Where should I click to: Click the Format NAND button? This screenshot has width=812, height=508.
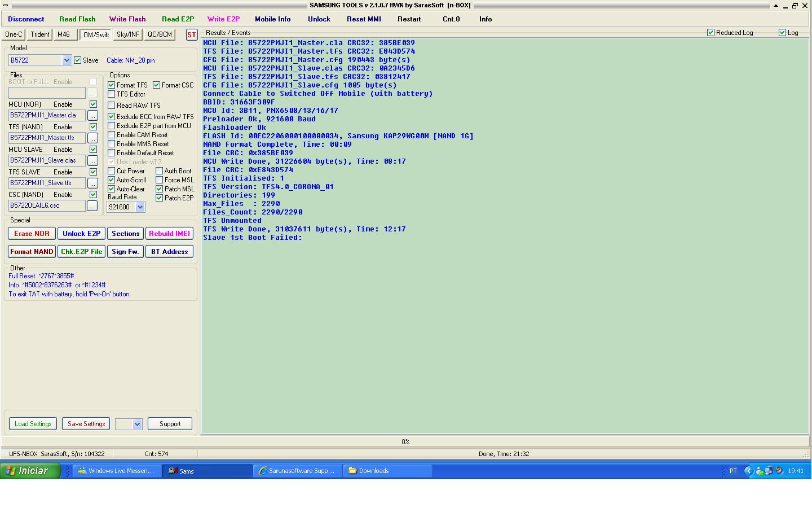click(x=32, y=252)
